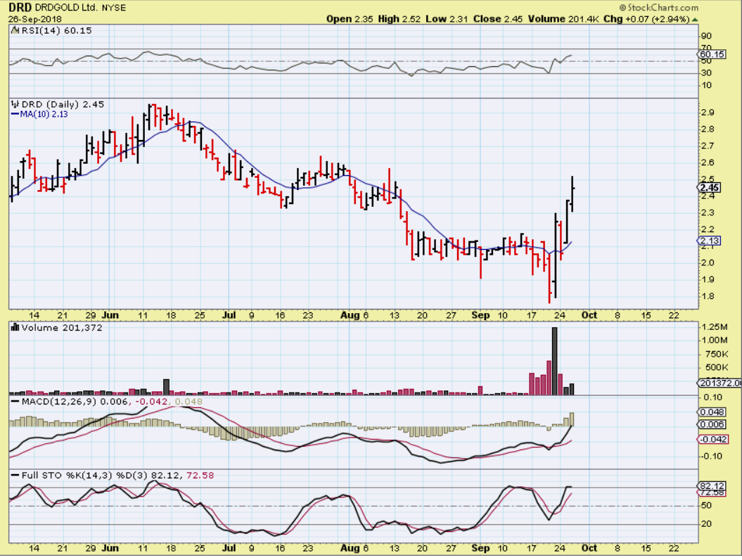Image resolution: width=742 pixels, height=560 pixels.
Task: Click the Full STO legend dash icon
Action: coord(13,476)
